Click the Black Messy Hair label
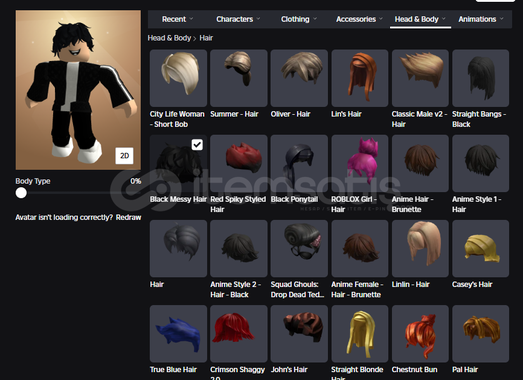 tap(178, 199)
